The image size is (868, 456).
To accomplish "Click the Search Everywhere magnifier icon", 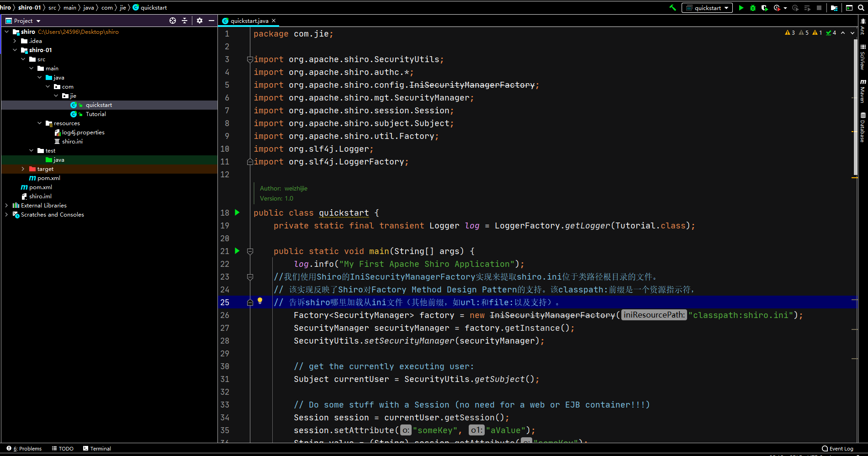I will (x=862, y=8).
